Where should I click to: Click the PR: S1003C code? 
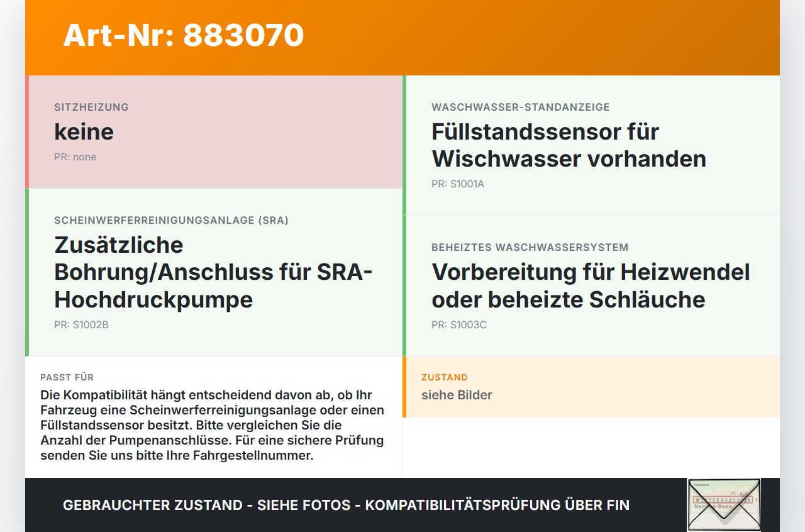click(459, 325)
